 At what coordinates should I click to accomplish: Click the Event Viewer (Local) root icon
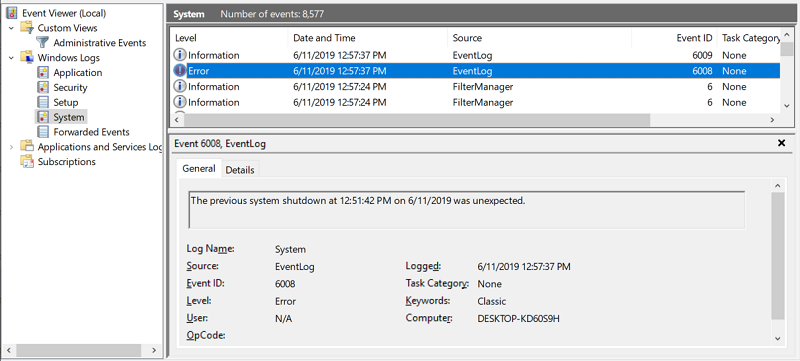(13, 13)
